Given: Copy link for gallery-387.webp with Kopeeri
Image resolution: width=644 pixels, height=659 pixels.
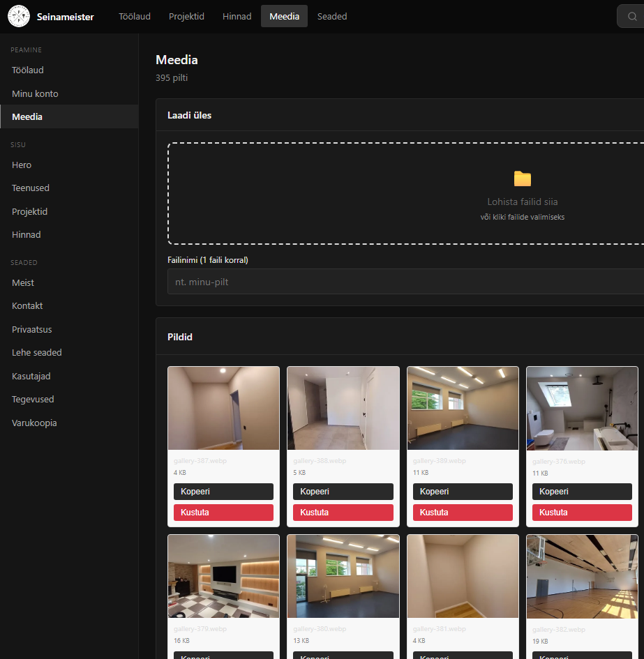Looking at the screenshot, I should click(x=223, y=492).
